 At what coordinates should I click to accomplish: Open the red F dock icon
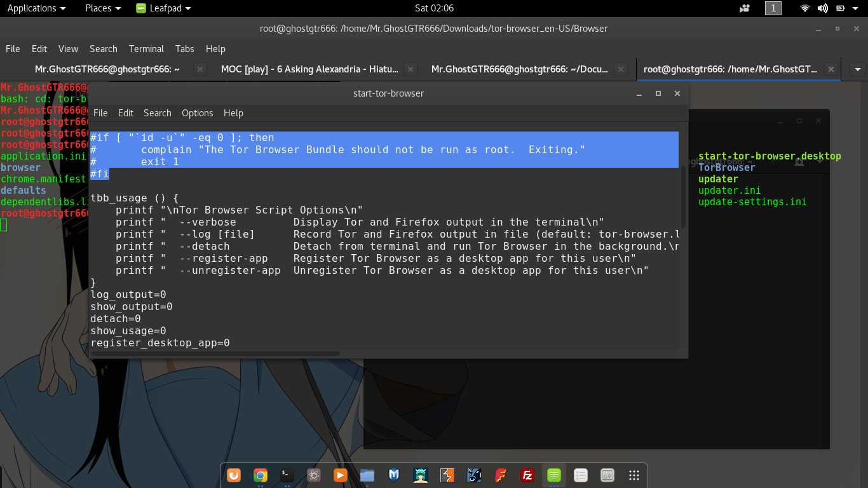(x=501, y=475)
